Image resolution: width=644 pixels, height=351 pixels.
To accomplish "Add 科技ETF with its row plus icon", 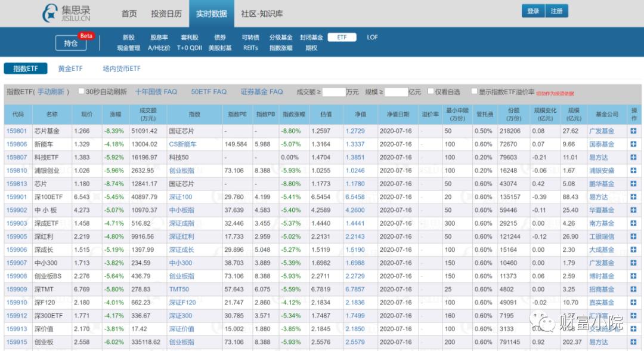I will pyautogui.click(x=632, y=156).
